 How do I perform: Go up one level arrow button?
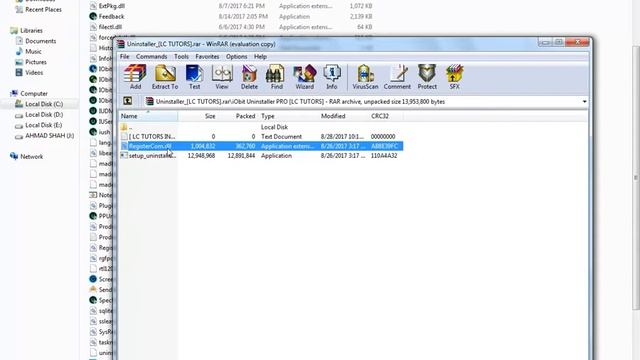point(128,101)
